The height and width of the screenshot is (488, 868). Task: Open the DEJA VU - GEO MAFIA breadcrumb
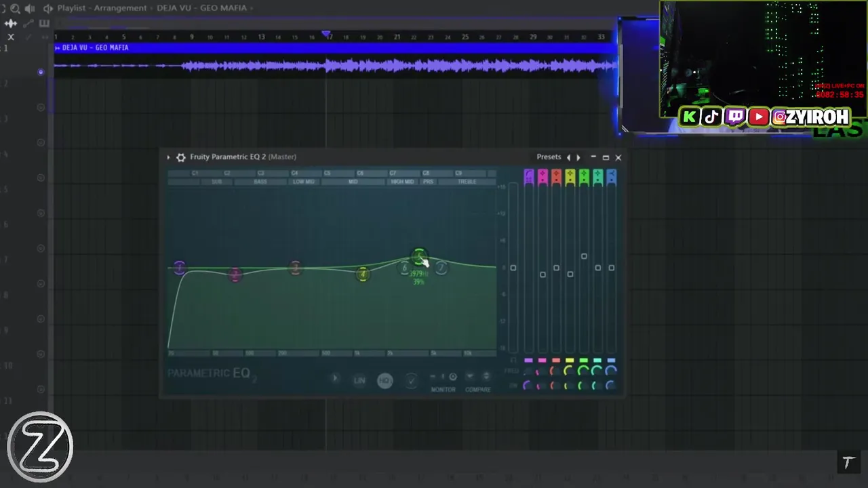click(x=201, y=8)
